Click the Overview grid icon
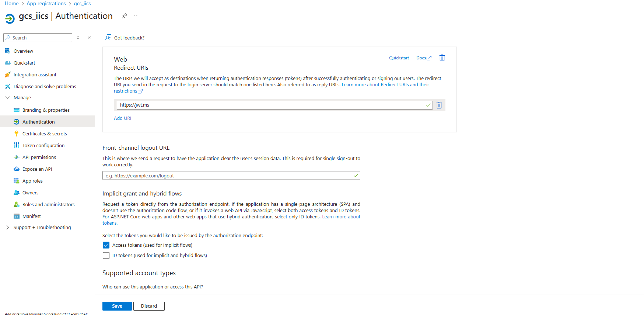Viewport: 644px width, 315px height. click(x=7, y=51)
